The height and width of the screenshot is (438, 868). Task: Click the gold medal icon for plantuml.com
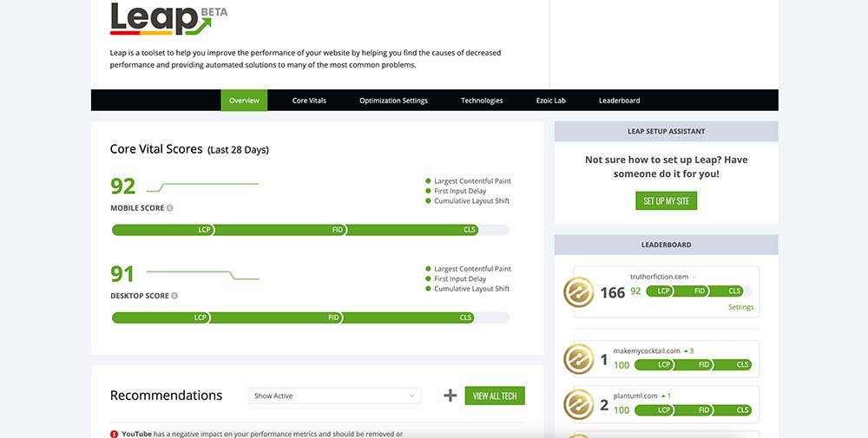click(x=578, y=403)
